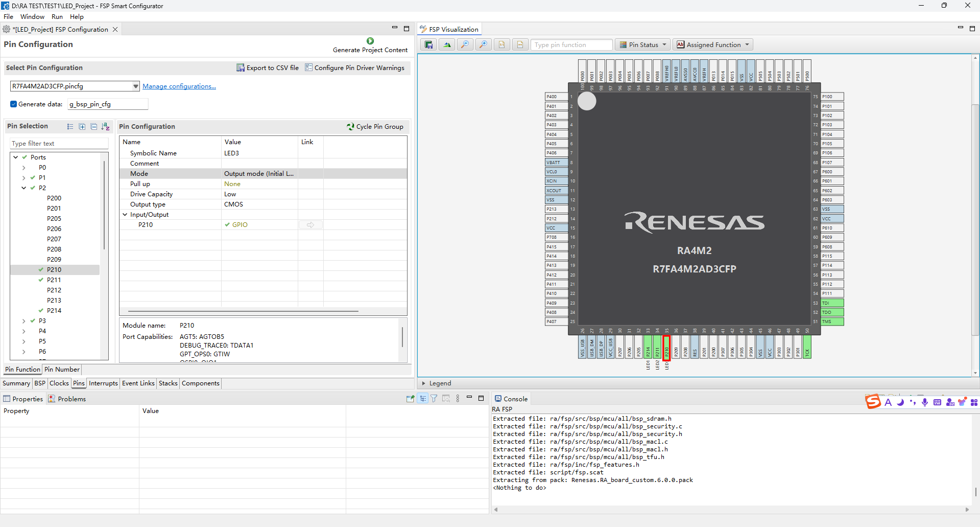
Task: Sort pins alphabetically with the A-Z icon
Action: click(106, 127)
